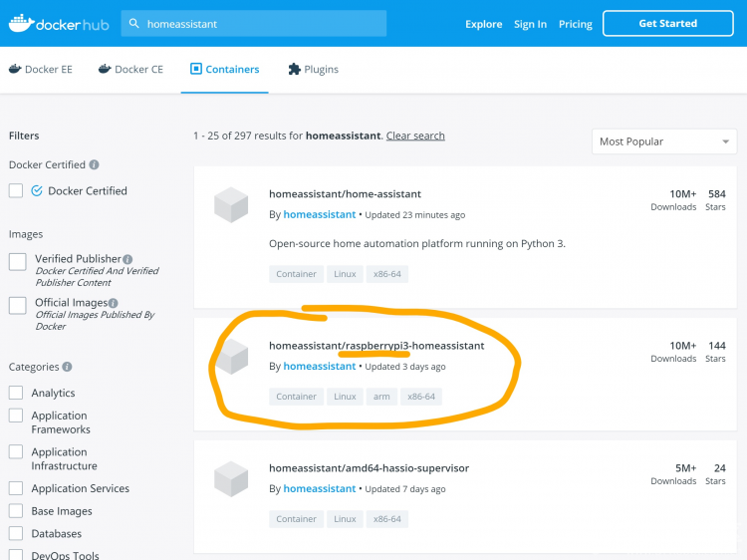The width and height of the screenshot is (747, 560).
Task: Enable the Verified Publisher filter checkbox
Action: [18, 262]
